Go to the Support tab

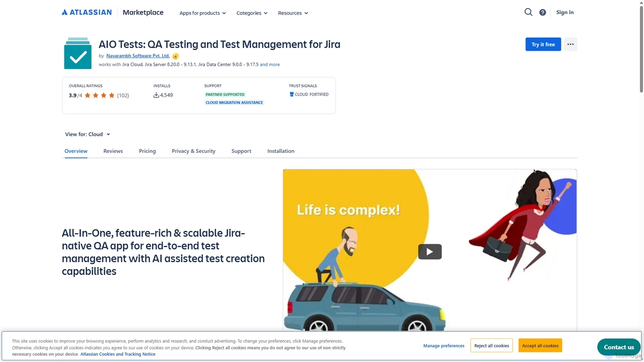pyautogui.click(x=241, y=151)
